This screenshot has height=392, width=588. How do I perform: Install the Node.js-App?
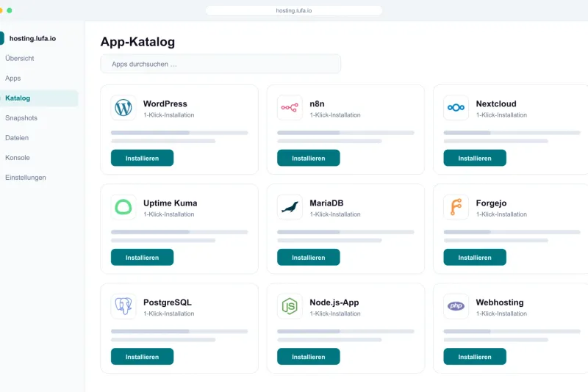tap(309, 357)
